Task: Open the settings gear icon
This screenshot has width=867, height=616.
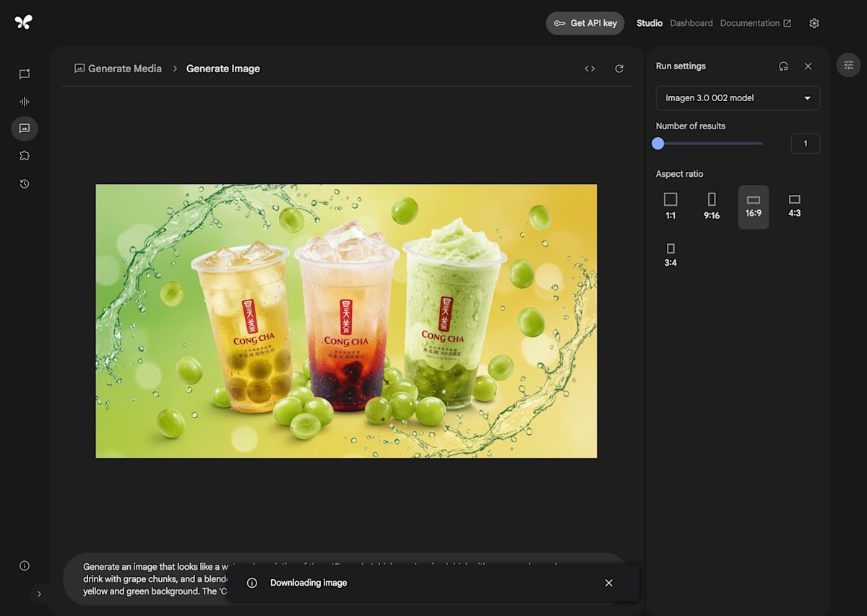Action: (x=814, y=23)
